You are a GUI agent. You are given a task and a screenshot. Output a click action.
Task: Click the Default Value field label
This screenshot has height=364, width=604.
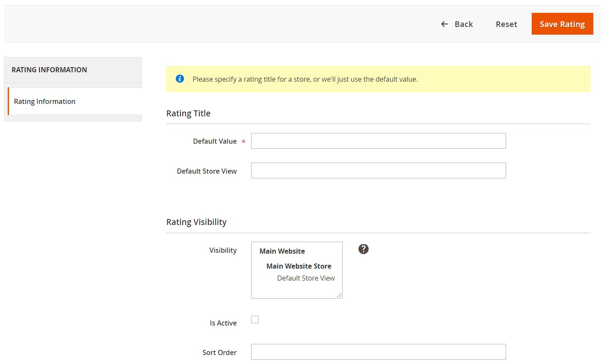215,141
